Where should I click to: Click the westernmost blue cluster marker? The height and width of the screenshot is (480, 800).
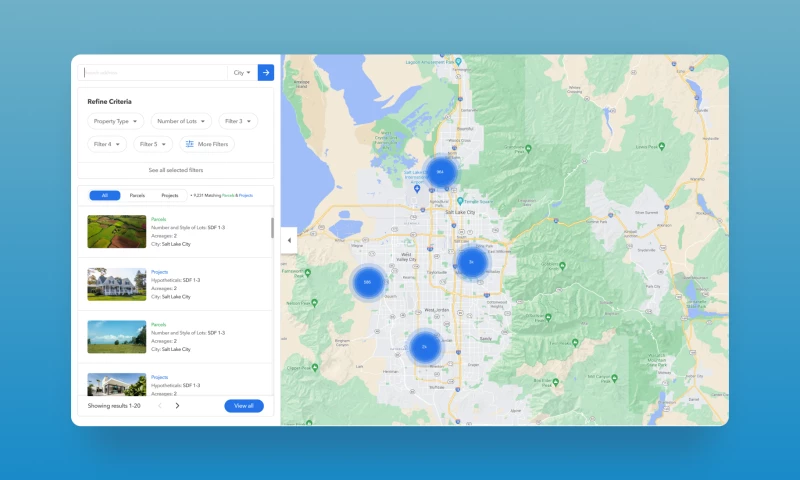tap(367, 282)
